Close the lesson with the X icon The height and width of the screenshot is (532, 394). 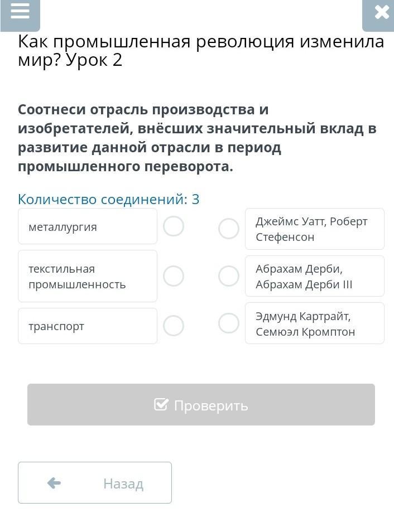coord(382,12)
